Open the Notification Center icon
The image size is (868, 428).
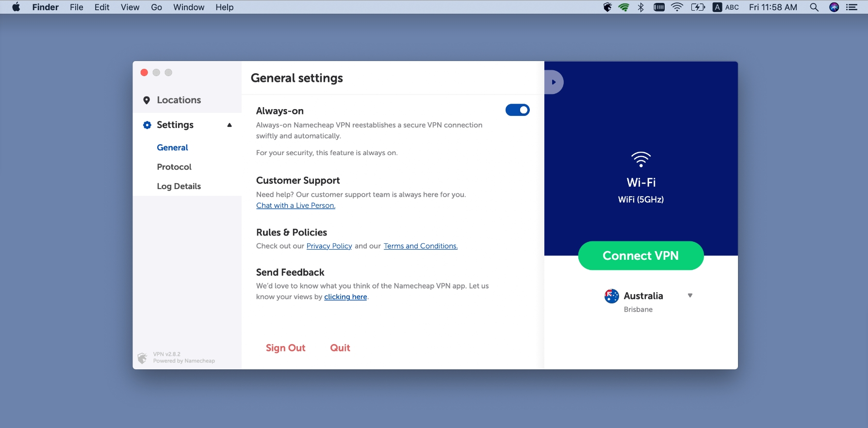[852, 7]
